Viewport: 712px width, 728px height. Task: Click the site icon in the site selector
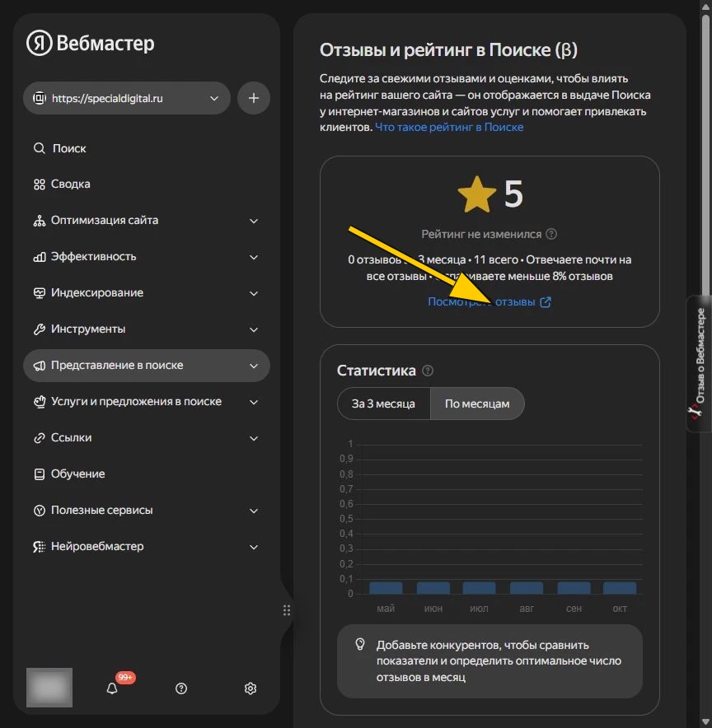(x=40, y=98)
